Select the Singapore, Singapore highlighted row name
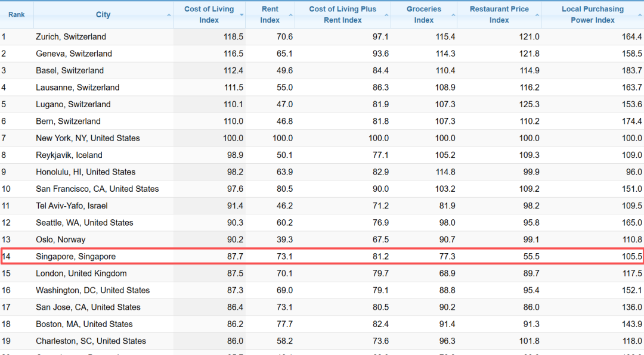The width and height of the screenshot is (644, 355). (x=76, y=257)
